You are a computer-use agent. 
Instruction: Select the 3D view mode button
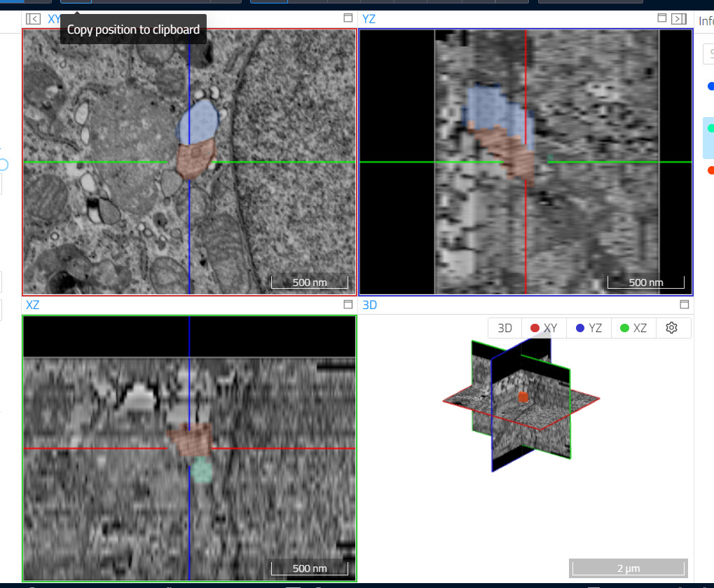tap(503, 327)
